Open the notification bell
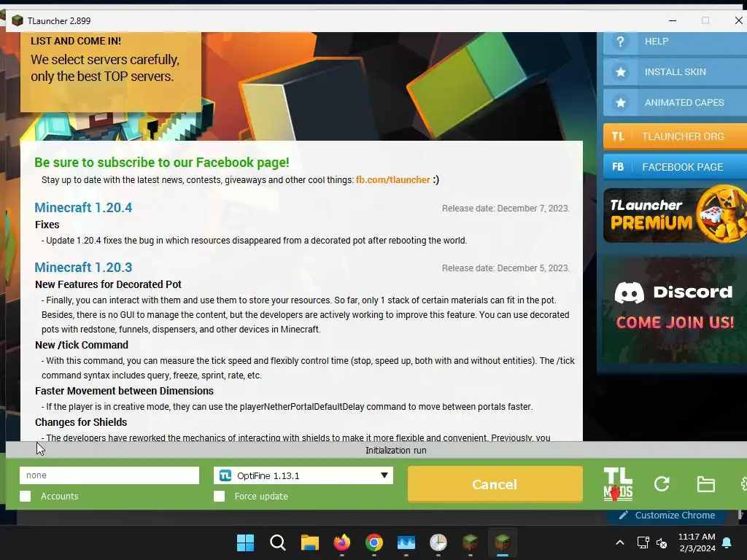 pyautogui.click(x=727, y=542)
